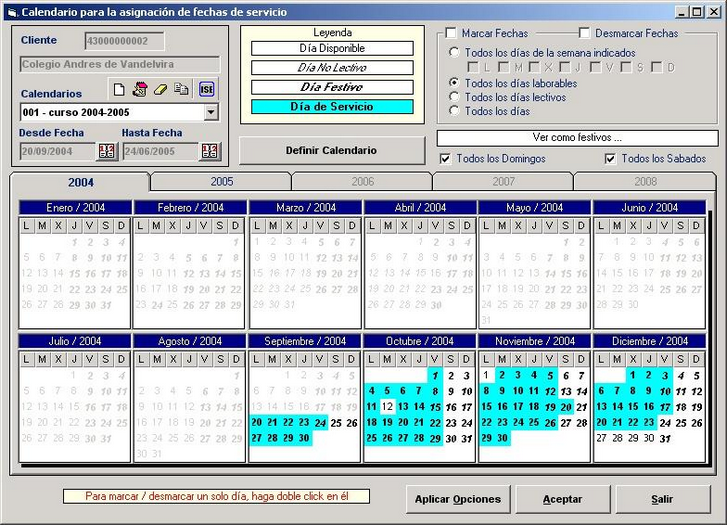This screenshot has width=727, height=525.
Task: Click day 23 in Diciembre 2004
Action: pos(649,423)
